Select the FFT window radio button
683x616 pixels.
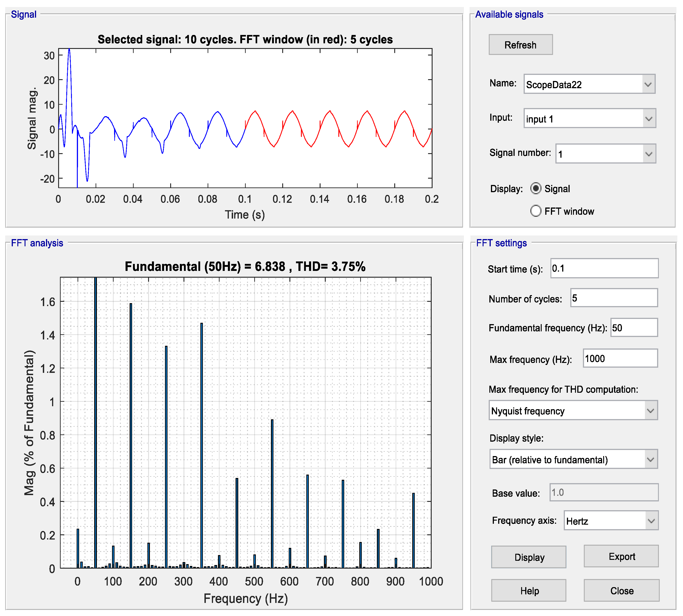point(536,211)
